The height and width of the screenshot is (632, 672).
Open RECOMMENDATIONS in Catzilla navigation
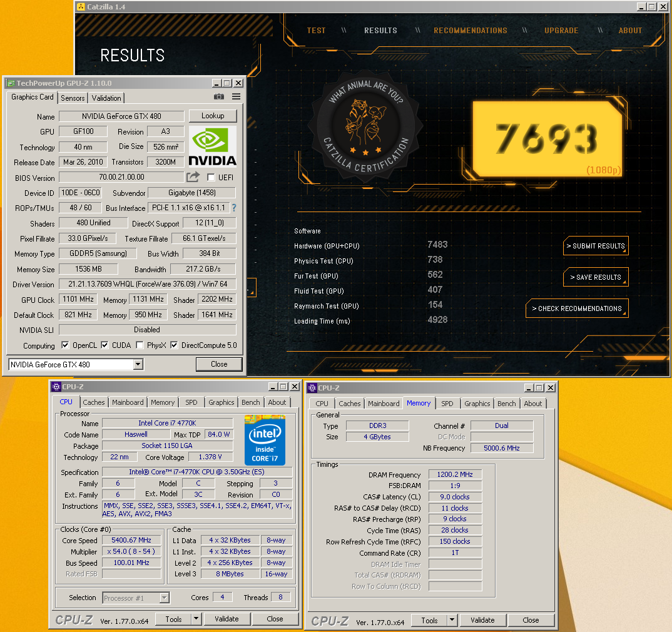pyautogui.click(x=471, y=31)
